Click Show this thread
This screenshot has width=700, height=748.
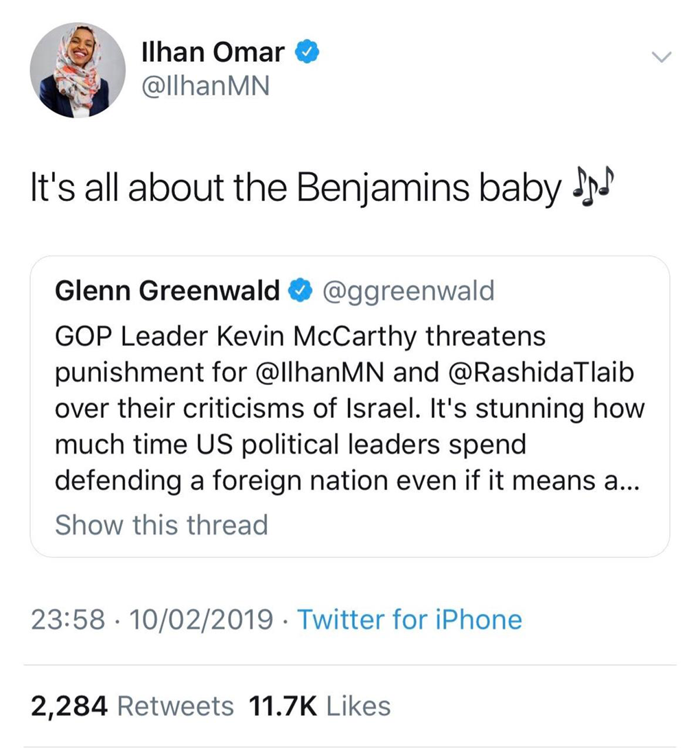pos(161,525)
